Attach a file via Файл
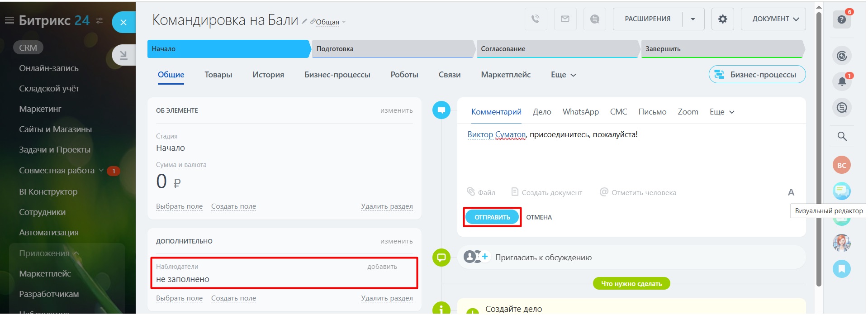Viewport: 868px width, 315px height. [x=481, y=192]
